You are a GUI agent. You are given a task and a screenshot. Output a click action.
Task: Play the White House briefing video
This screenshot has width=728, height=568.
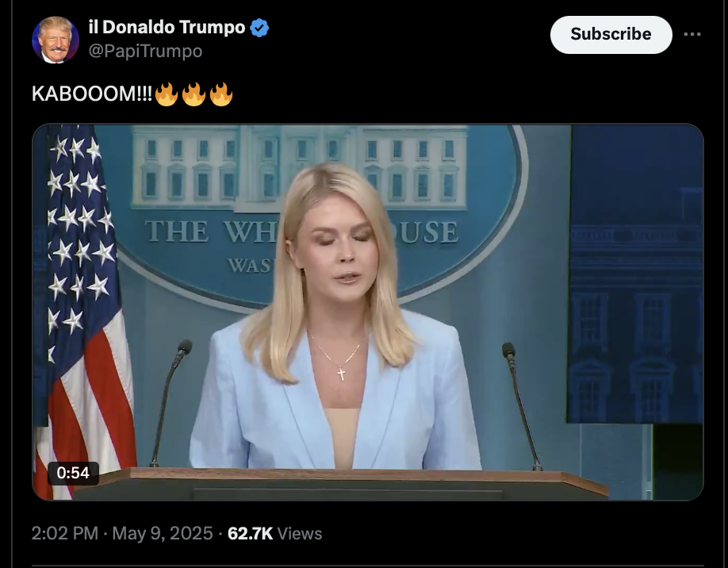point(368,312)
